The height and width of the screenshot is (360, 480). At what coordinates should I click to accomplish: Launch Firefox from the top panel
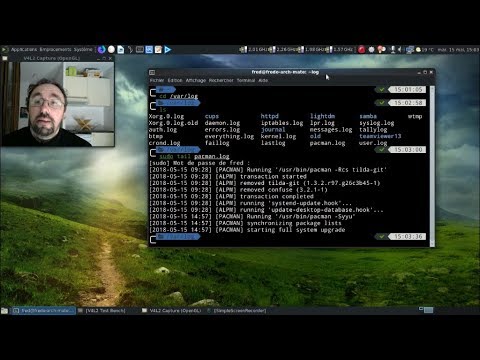[x=102, y=50]
